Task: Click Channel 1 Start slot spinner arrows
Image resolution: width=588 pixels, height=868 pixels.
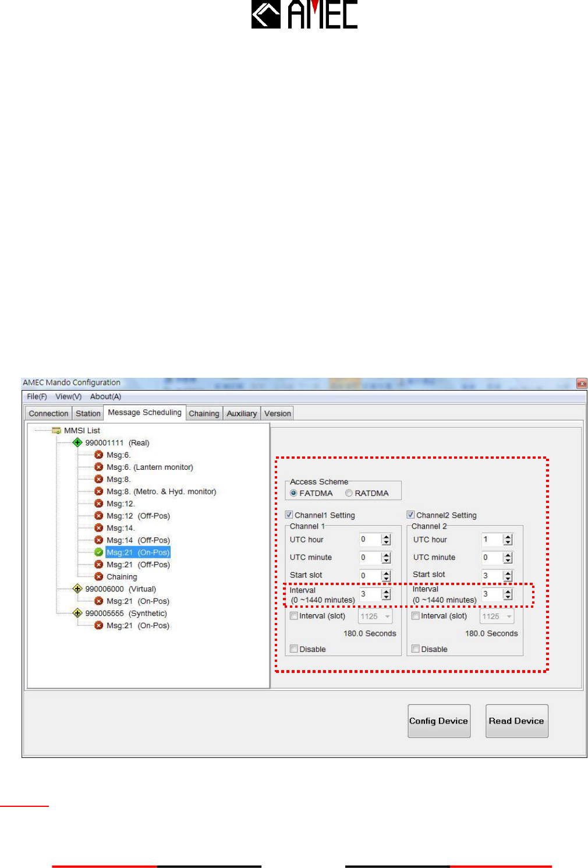Action: coord(386,576)
